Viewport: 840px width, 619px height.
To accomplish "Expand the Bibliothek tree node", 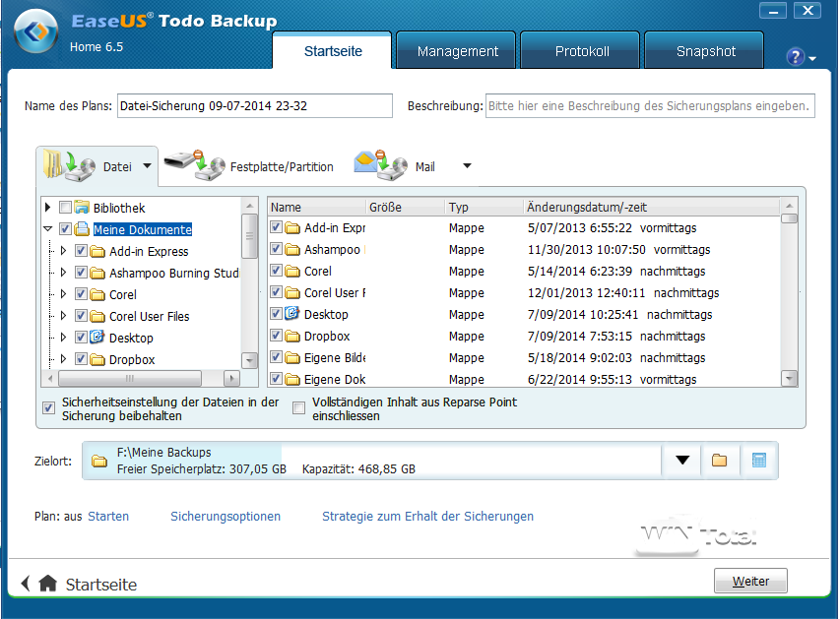I will (47, 208).
